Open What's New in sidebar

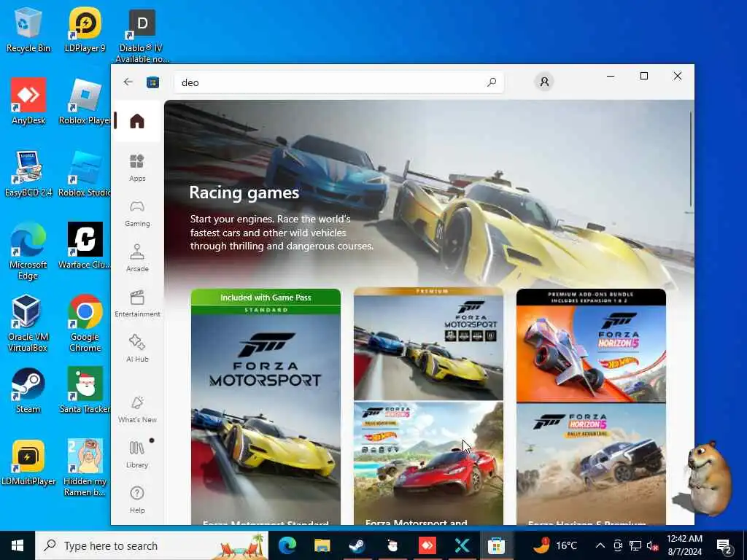click(137, 409)
